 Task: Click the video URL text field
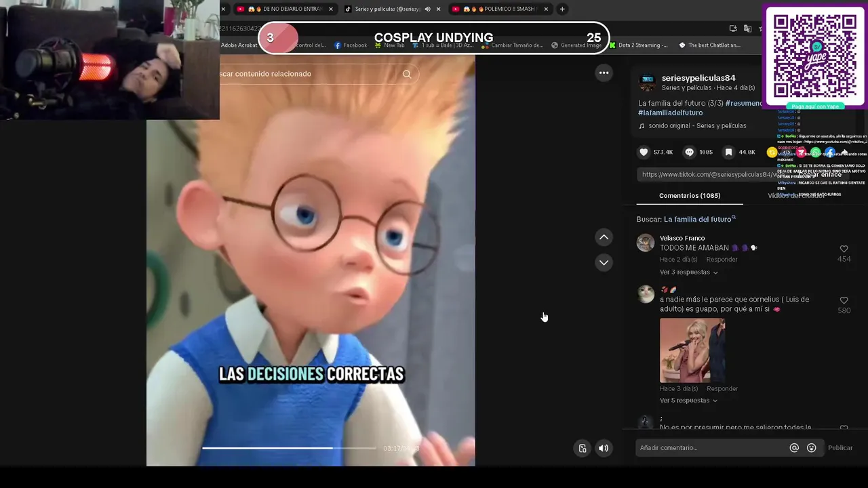click(x=712, y=174)
